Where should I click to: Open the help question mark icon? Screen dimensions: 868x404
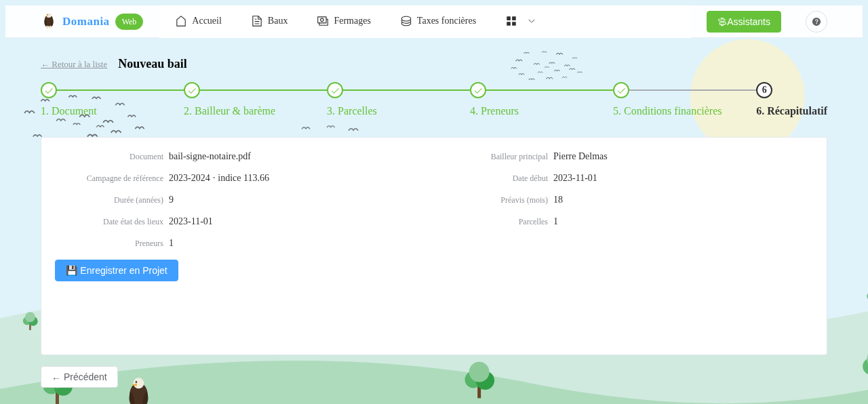click(x=816, y=22)
